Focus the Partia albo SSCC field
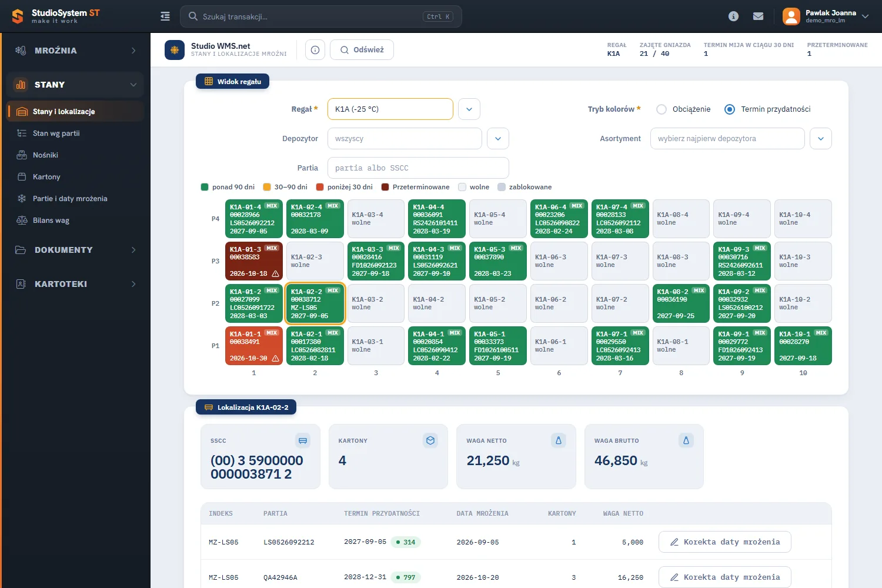 [418, 168]
